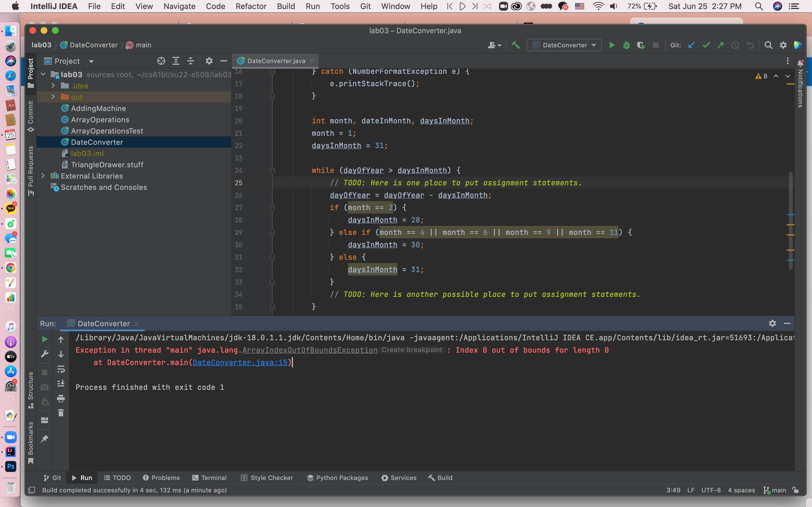Image resolution: width=812 pixels, height=507 pixels.
Task: Click the Create breakpoint hint
Action: pos(412,350)
